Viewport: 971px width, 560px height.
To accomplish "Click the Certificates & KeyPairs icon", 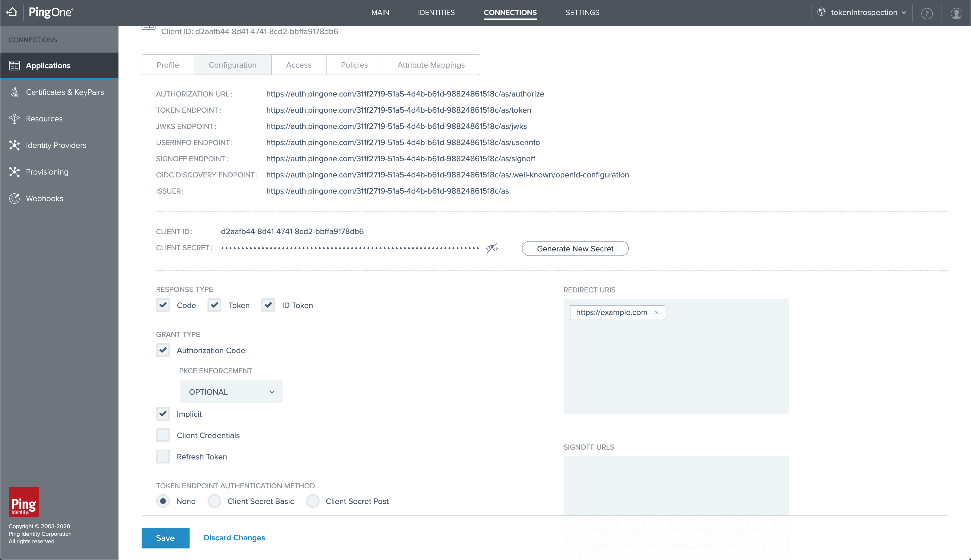I will coord(14,92).
